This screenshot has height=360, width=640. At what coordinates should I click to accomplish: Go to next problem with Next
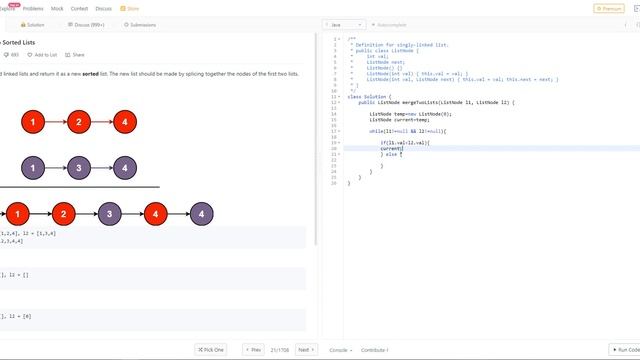307,350
